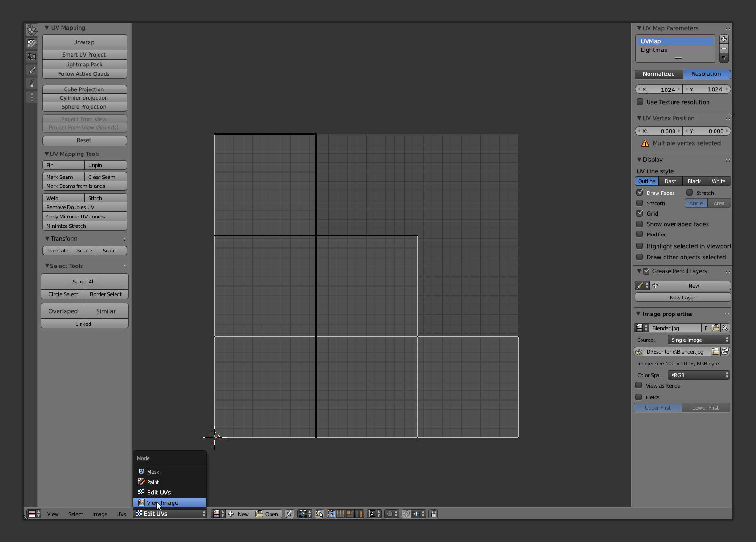This screenshot has width=756, height=542.
Task: Enable Highlight selected in Viewport
Action: point(640,246)
